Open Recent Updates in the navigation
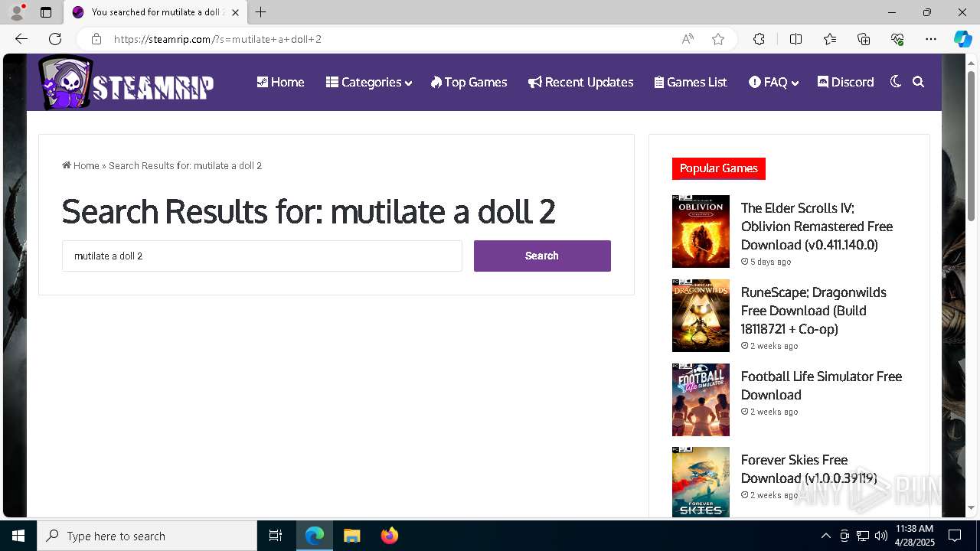The height and width of the screenshot is (551, 980). point(580,82)
